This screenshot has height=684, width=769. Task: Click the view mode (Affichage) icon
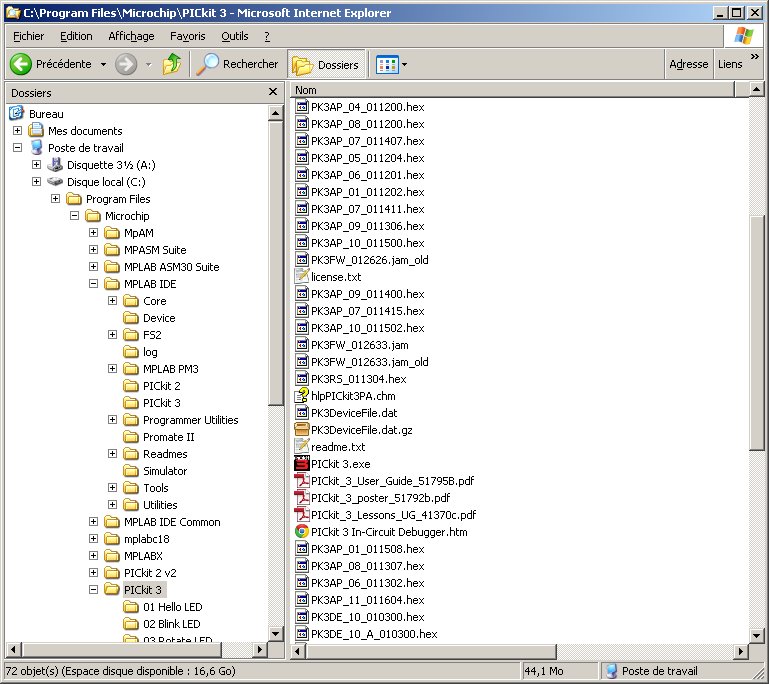pos(387,64)
